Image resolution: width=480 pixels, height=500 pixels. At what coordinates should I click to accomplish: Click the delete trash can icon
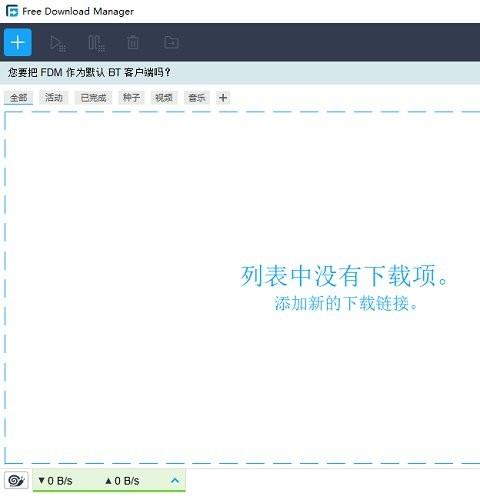click(133, 42)
